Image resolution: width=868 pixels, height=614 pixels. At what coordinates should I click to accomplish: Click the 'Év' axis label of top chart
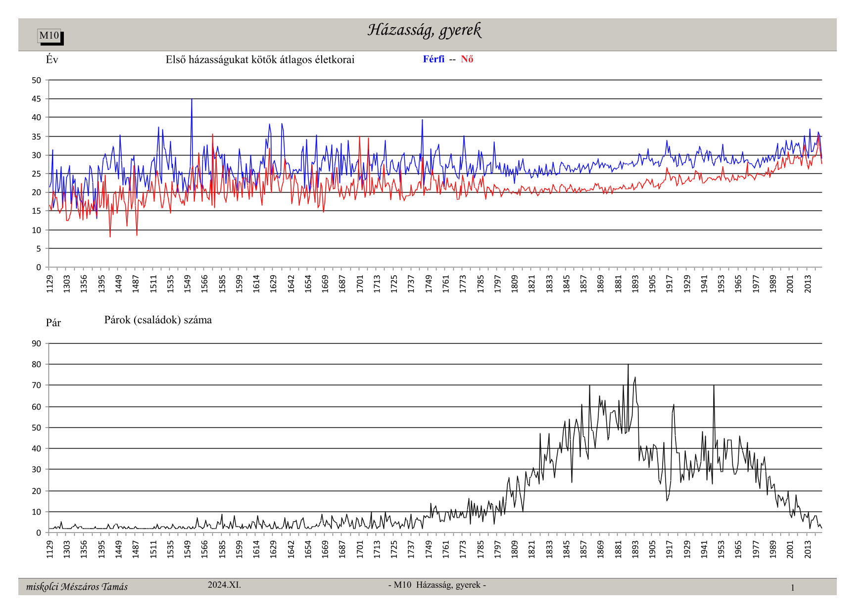[52, 60]
